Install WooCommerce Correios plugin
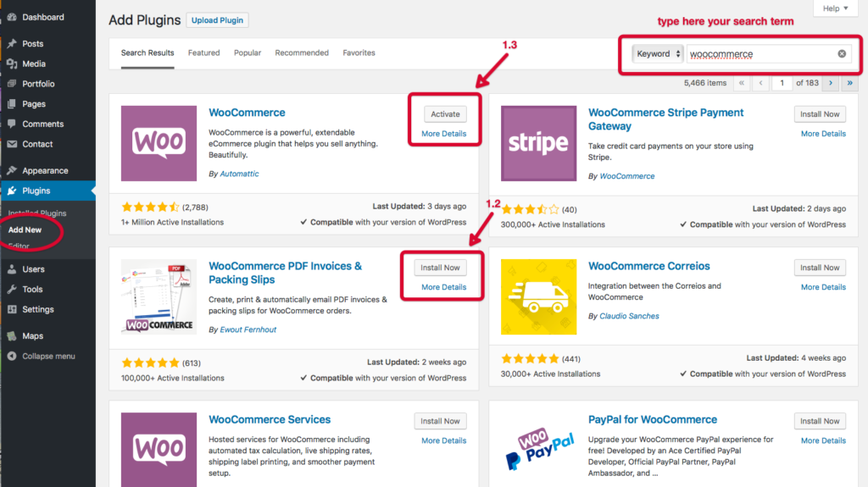 click(x=820, y=268)
